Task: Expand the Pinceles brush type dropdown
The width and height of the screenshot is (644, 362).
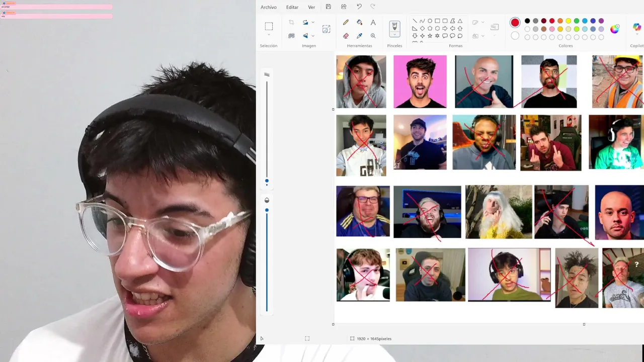Action: click(394, 35)
